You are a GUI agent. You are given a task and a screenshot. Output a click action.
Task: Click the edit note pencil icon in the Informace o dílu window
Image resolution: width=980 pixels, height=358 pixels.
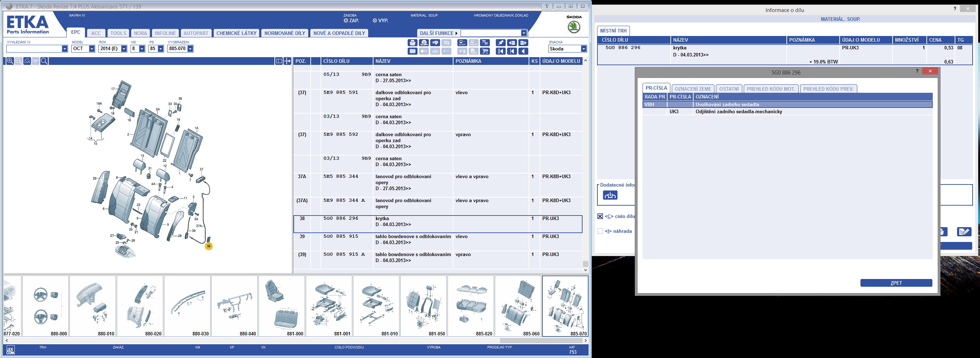pyautogui.click(x=964, y=232)
